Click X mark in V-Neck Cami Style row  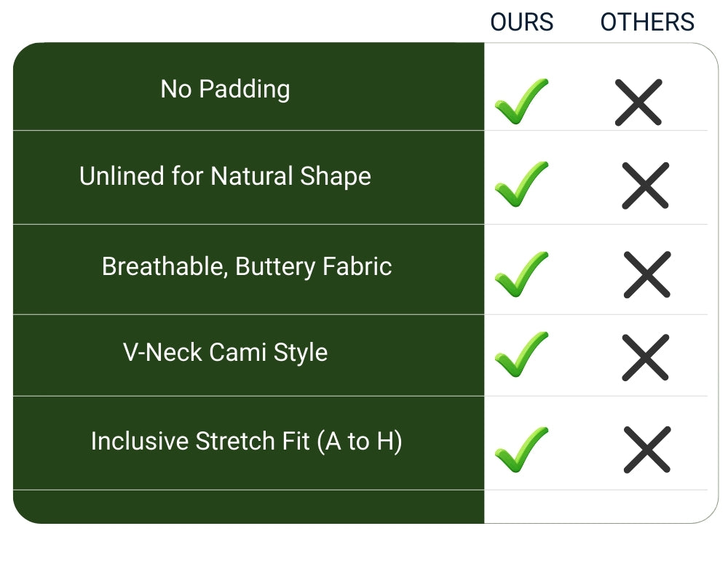(x=645, y=357)
